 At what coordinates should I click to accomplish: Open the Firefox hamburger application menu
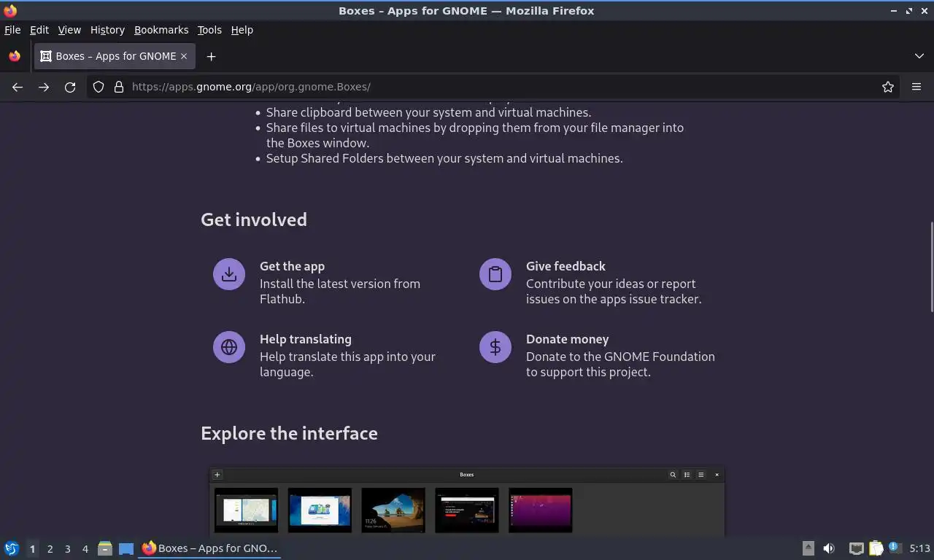point(916,87)
